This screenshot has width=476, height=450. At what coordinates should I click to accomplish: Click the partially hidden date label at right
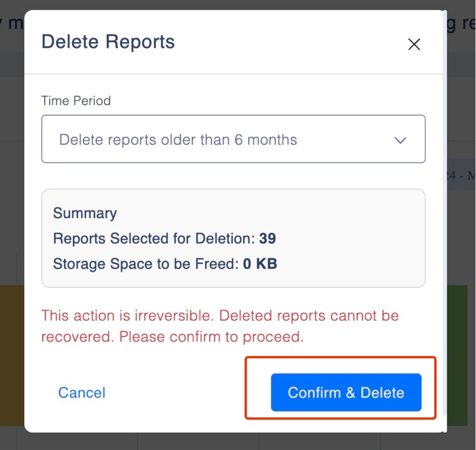461,176
